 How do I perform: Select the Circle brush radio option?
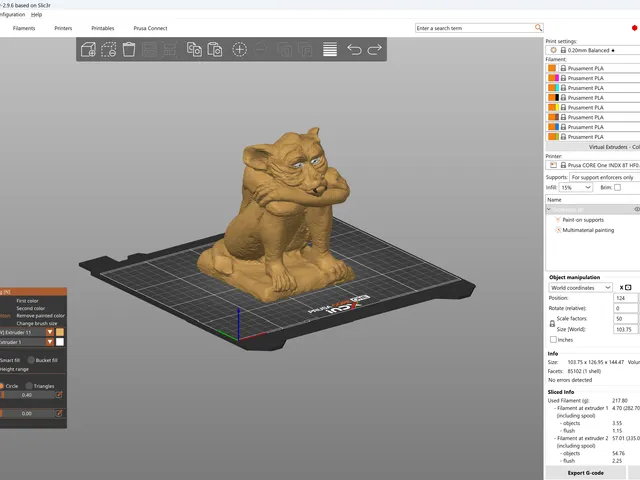point(2,386)
